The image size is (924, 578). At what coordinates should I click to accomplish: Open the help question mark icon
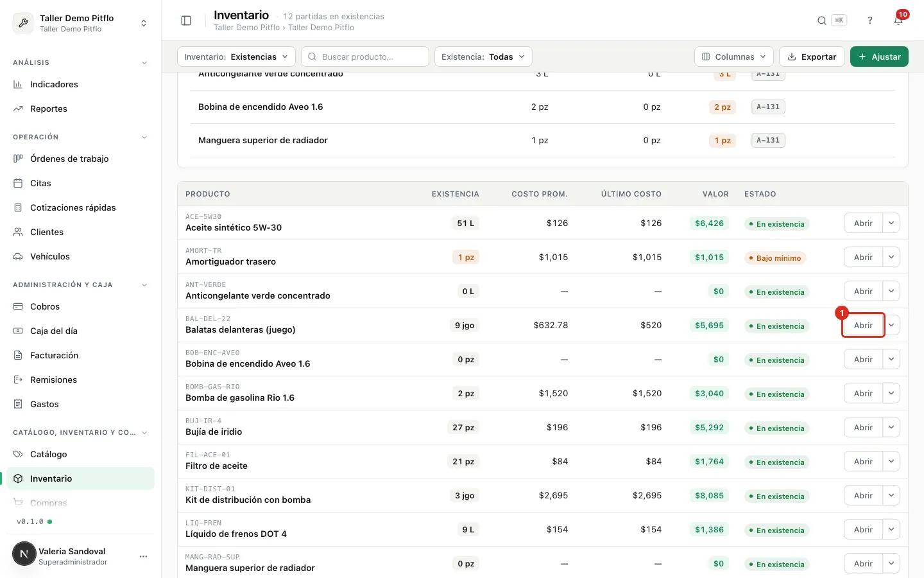point(870,21)
